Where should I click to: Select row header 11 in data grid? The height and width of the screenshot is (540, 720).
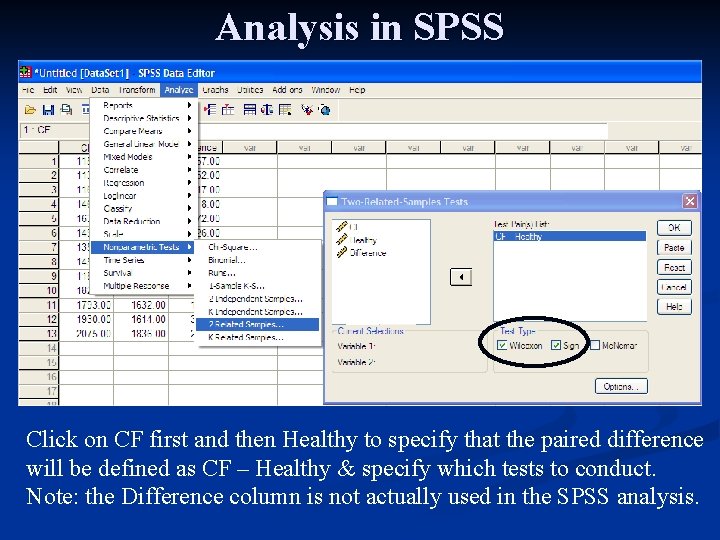(x=39, y=305)
